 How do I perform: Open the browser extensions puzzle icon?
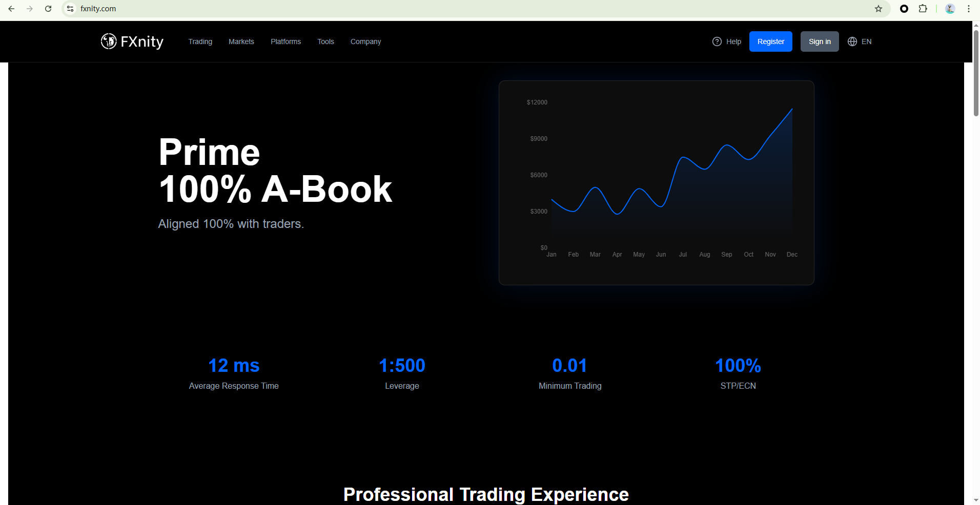923,9
